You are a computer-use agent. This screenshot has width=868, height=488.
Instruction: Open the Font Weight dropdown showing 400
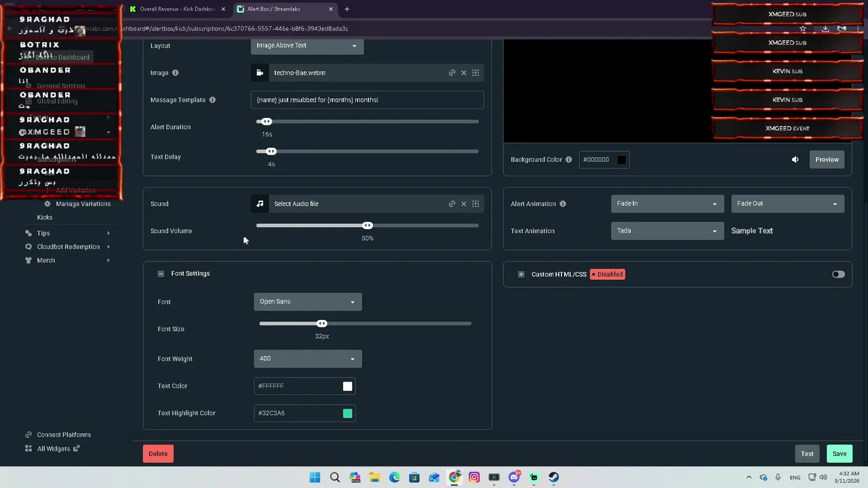point(308,359)
